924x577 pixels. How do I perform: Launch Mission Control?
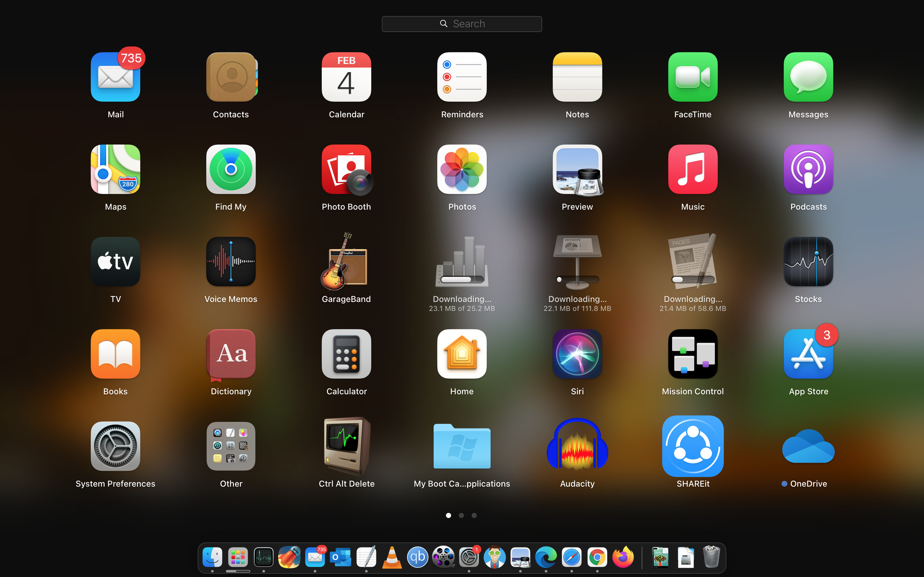pos(693,355)
